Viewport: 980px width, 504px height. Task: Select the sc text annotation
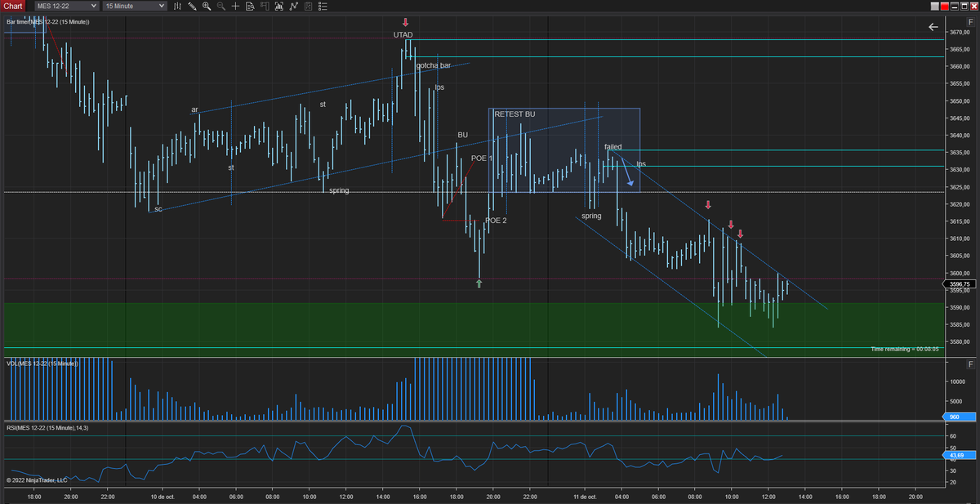coord(158,209)
